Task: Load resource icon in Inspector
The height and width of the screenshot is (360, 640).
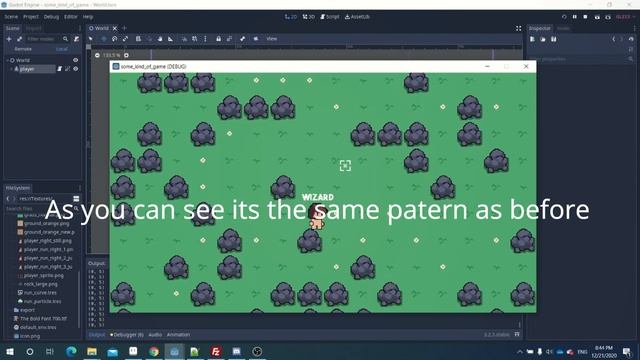Action: click(543, 39)
